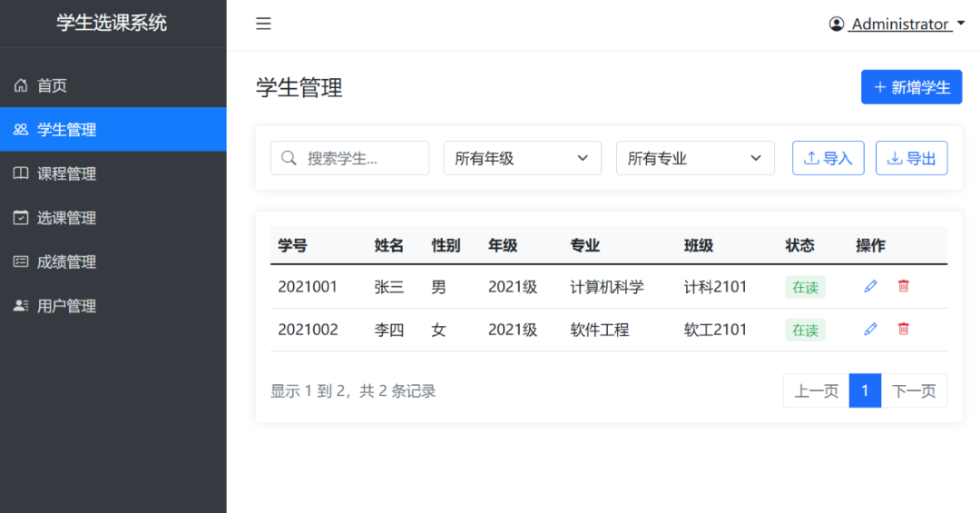Click the record count summary text
Viewport: 980px width, 513px height.
pyautogui.click(x=353, y=391)
